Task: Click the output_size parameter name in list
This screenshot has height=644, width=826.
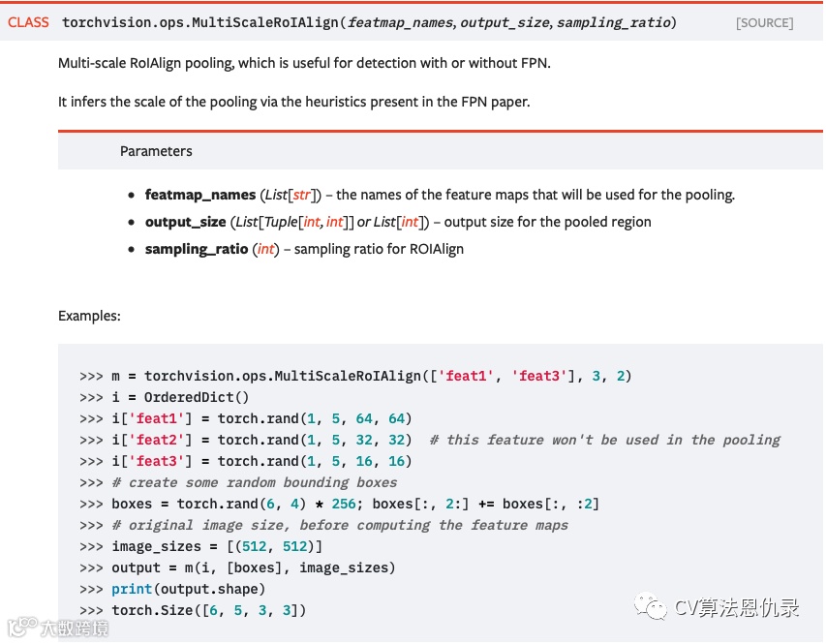Action: (185, 222)
